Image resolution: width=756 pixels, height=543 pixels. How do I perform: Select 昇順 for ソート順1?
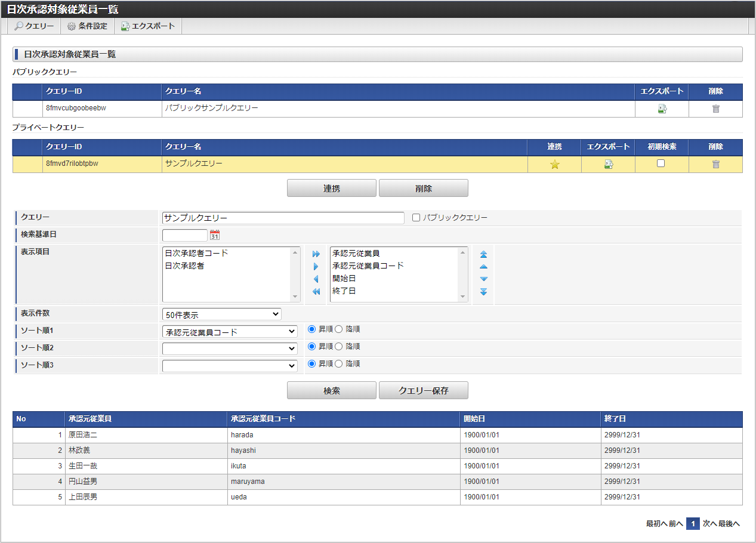tap(311, 329)
